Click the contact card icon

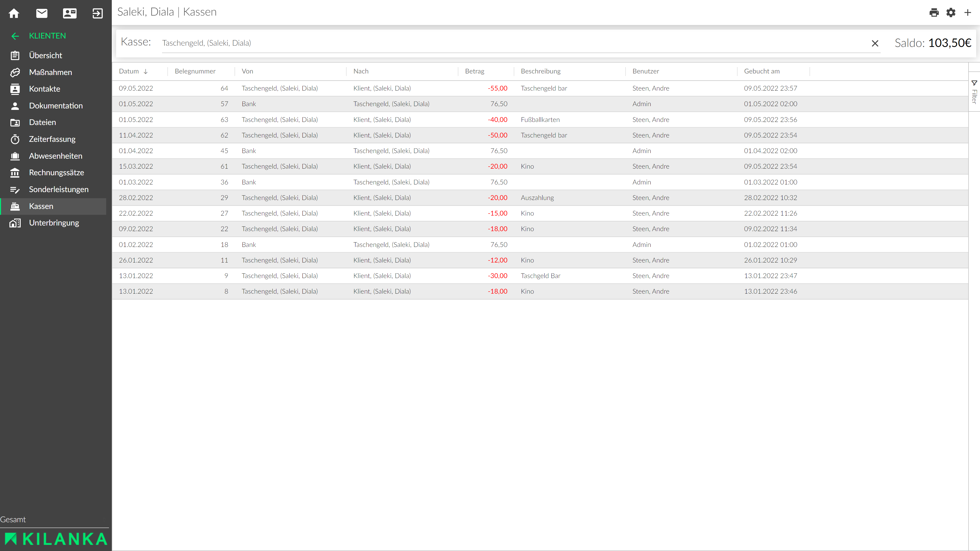pyautogui.click(x=70, y=13)
